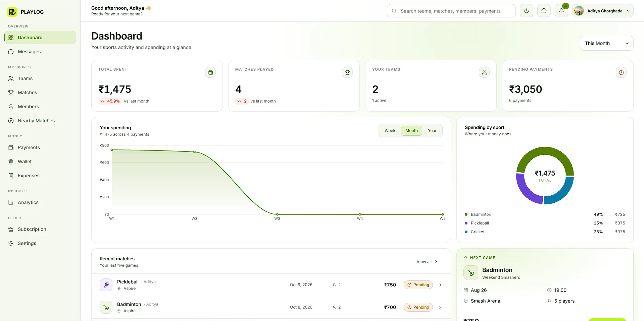The width and height of the screenshot is (644, 321).
Task: Click the lightning icon beside Next Game
Action: tap(465, 258)
